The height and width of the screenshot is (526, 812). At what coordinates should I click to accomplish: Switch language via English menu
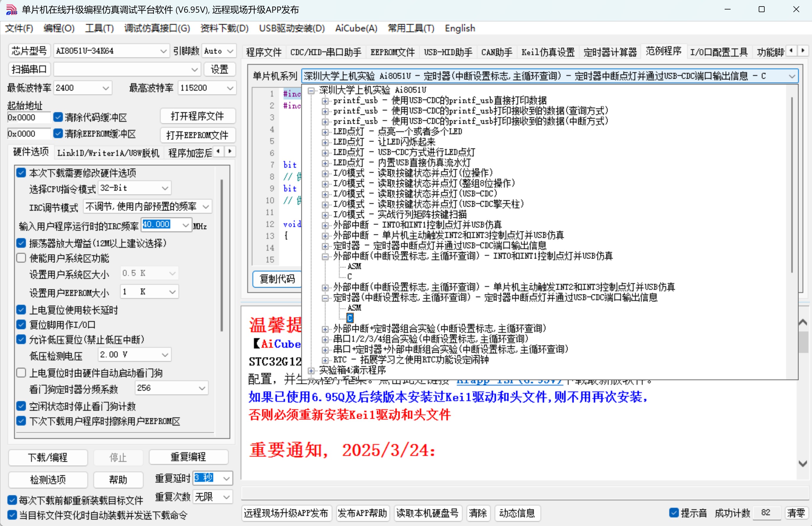coord(460,28)
